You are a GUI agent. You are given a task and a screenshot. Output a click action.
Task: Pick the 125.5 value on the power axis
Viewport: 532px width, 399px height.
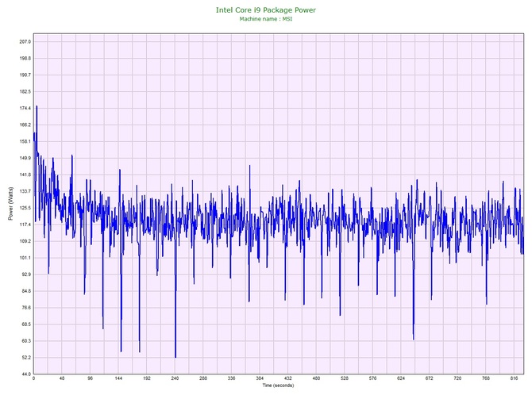tap(24, 208)
